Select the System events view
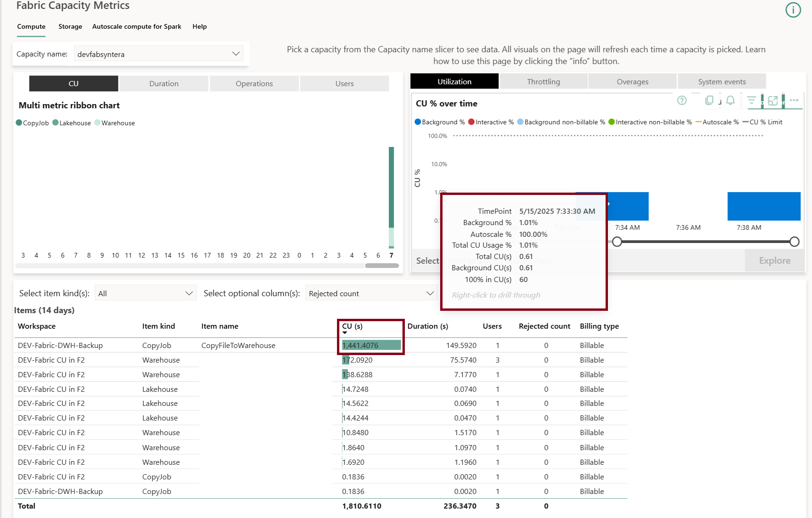 pyautogui.click(x=722, y=81)
